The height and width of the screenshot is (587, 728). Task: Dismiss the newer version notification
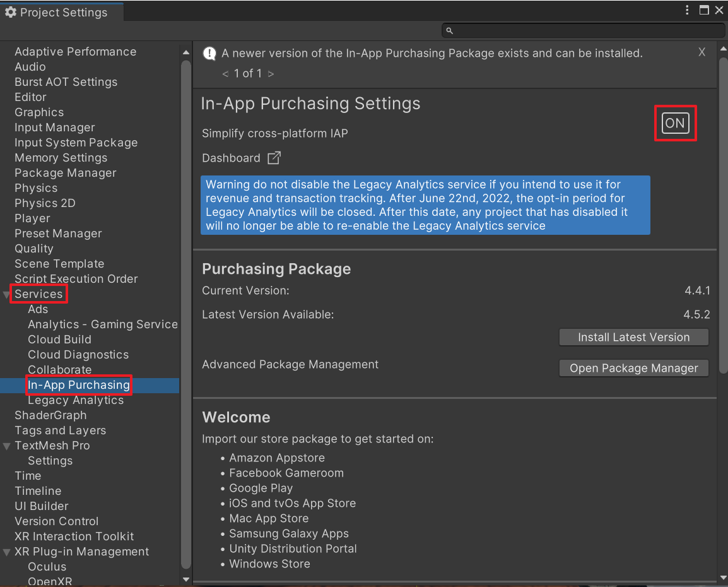point(702,52)
